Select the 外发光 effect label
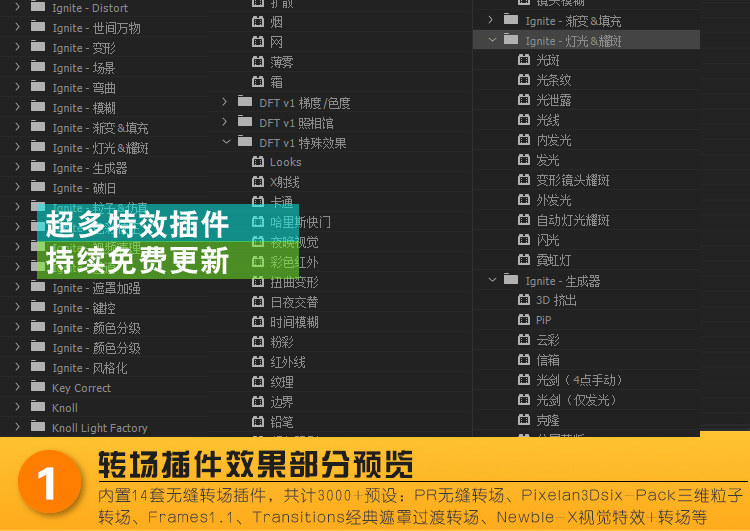The width and height of the screenshot is (750, 531). pos(554,200)
